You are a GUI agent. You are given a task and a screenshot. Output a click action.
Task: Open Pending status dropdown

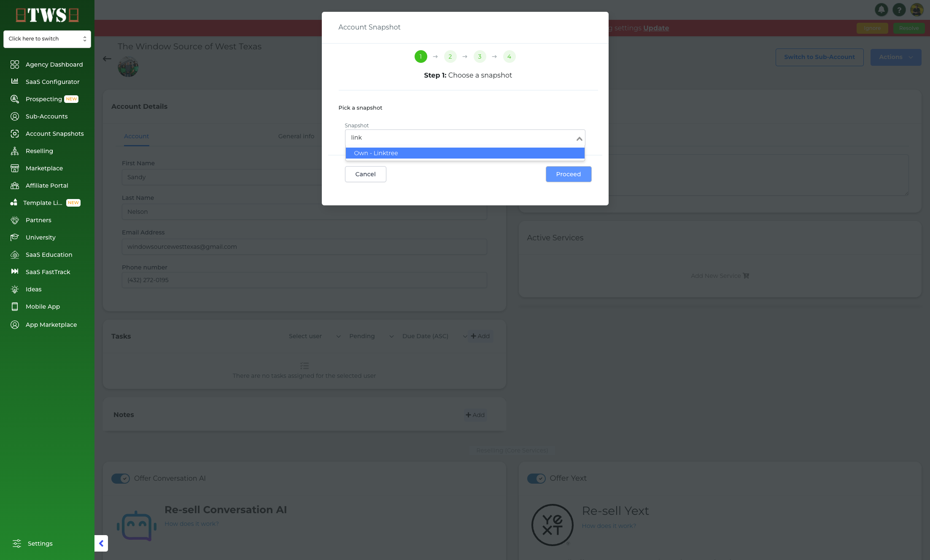[371, 336]
